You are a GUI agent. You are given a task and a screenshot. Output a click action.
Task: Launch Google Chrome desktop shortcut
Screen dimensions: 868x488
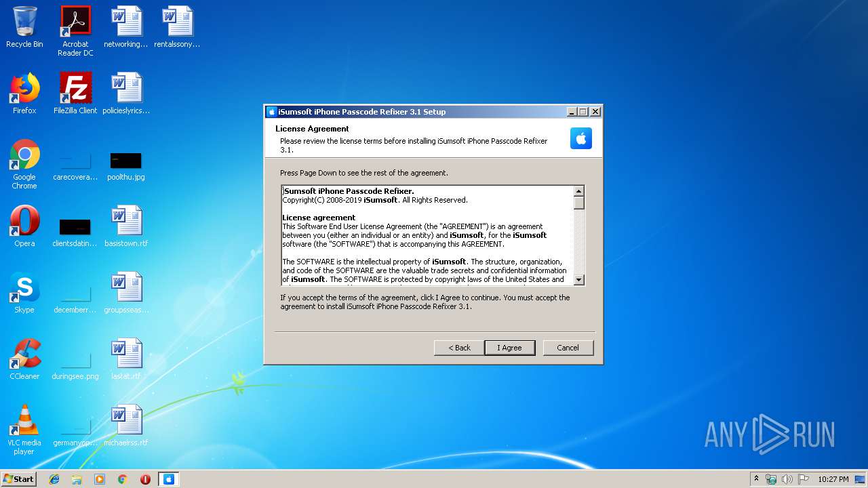24,164
